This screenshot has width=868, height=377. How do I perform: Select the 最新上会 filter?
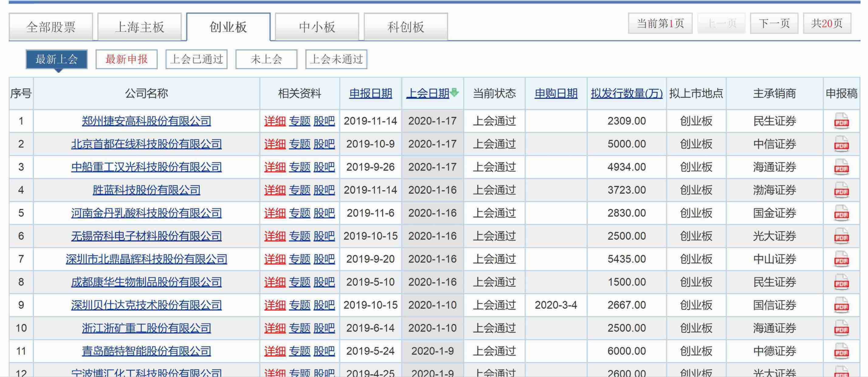point(57,59)
